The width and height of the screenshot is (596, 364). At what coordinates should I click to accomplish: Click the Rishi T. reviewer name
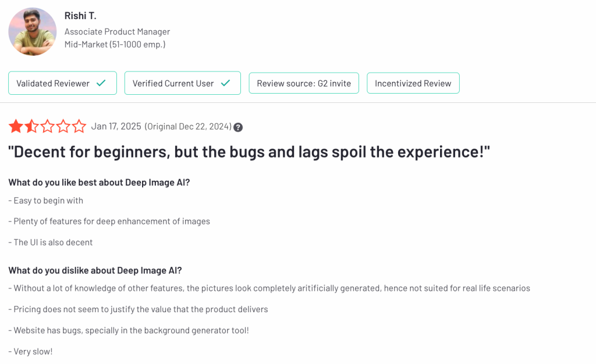80,16
